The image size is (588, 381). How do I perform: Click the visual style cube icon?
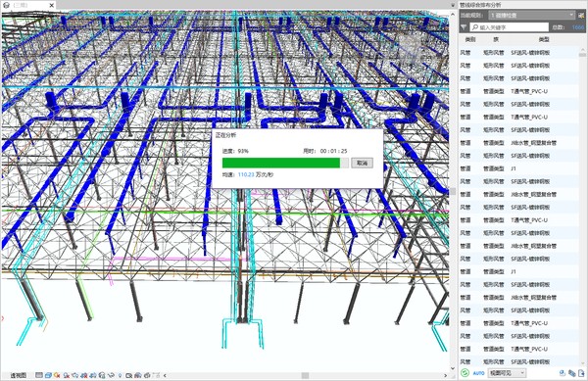click(x=48, y=375)
